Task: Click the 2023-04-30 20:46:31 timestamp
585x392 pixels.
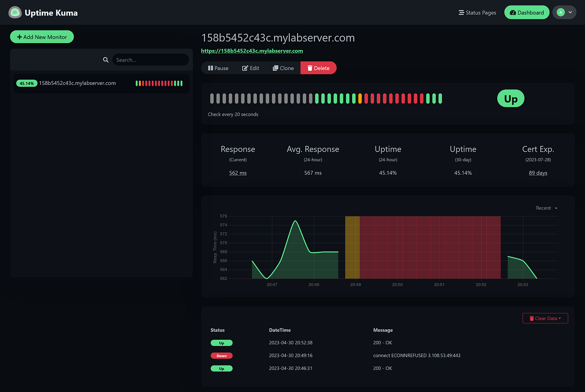Action: coord(291,368)
